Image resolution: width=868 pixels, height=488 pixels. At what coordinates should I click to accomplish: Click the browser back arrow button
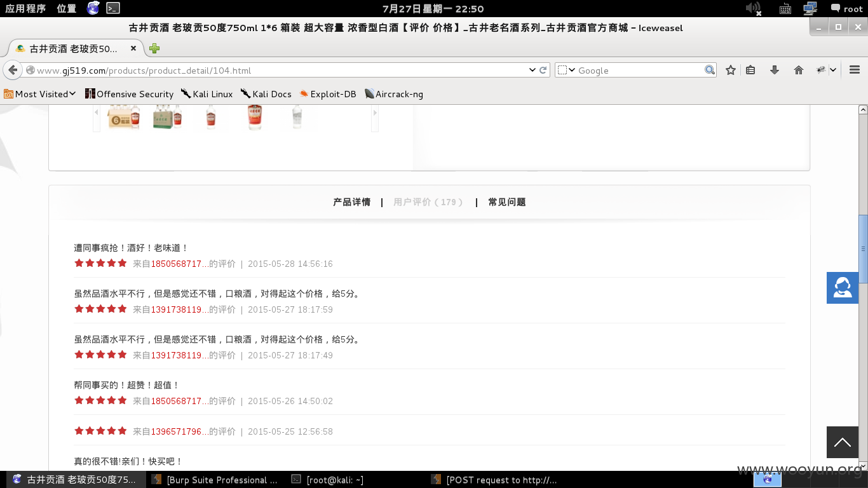pos(13,71)
